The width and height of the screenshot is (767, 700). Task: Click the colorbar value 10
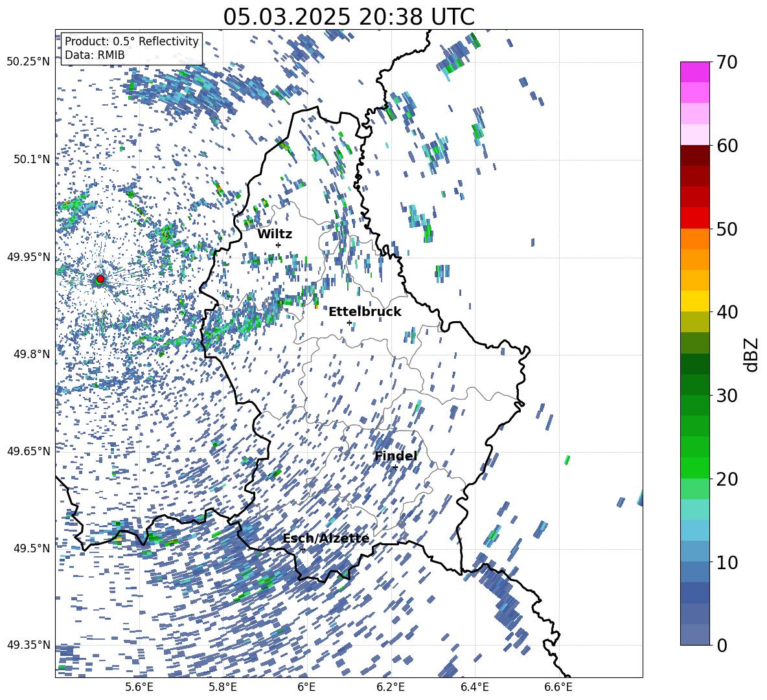(x=727, y=562)
